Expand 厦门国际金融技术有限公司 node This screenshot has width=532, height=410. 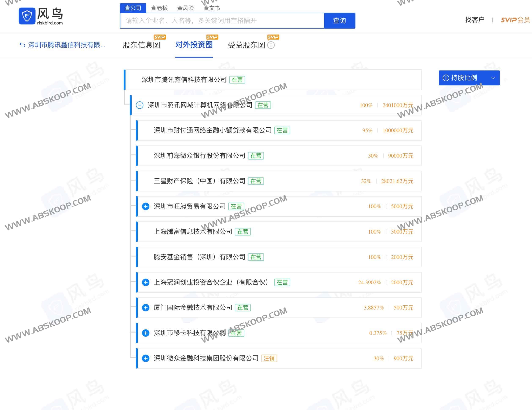coord(146,308)
